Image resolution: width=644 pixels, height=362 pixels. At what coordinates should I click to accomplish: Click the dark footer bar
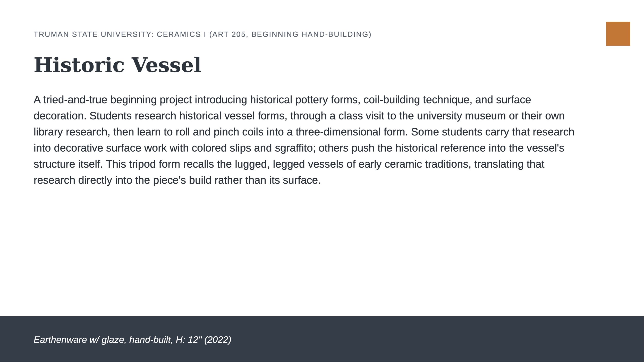pos(322,339)
